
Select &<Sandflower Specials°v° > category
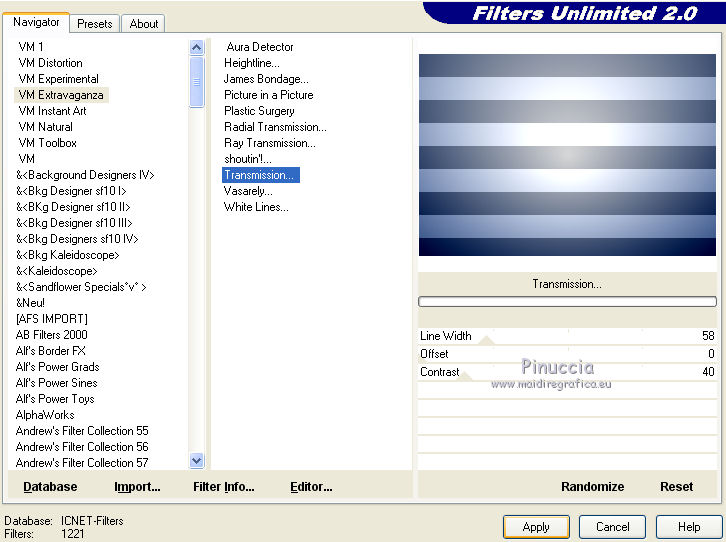81,287
